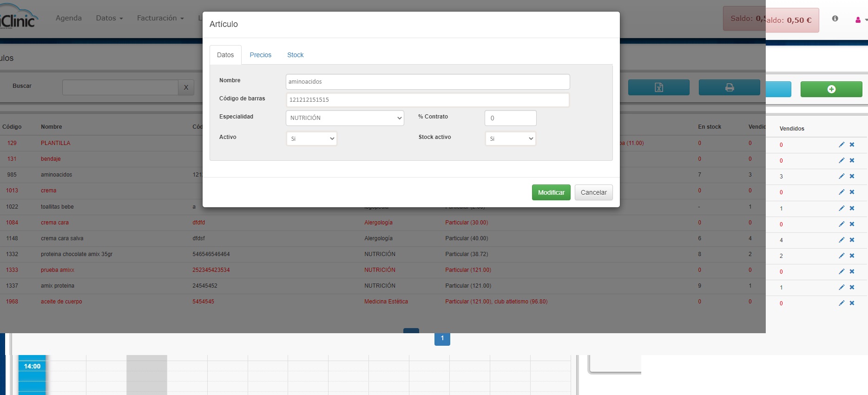Clear the Buscar field with the X button
868x395 pixels.
[186, 87]
